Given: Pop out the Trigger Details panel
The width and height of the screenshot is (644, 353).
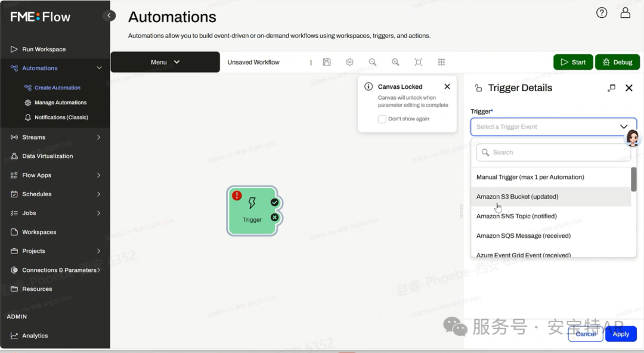Looking at the screenshot, I should 612,88.
